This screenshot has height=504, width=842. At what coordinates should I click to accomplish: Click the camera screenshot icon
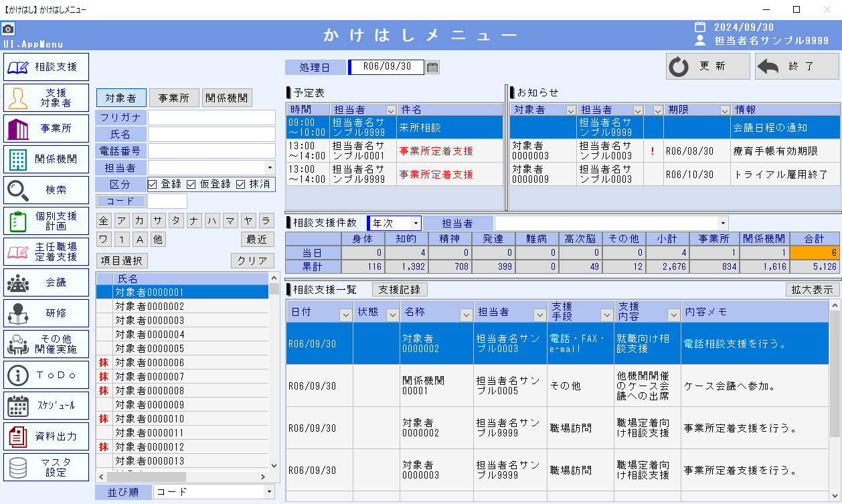(8, 29)
